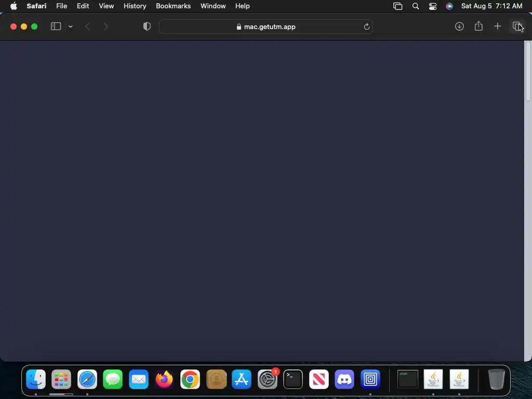The width and height of the screenshot is (532, 399).
Task: Open the UTM app in the Dock
Action: click(x=370, y=379)
